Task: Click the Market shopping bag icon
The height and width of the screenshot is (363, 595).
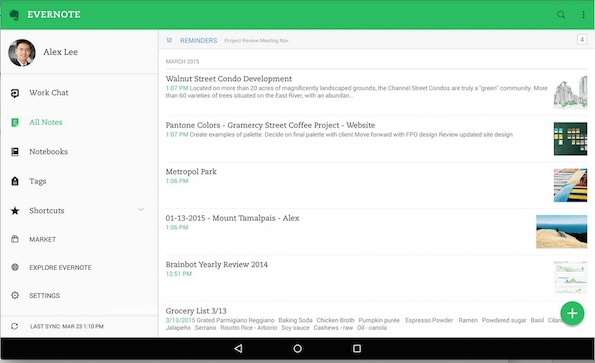Action: tap(15, 239)
